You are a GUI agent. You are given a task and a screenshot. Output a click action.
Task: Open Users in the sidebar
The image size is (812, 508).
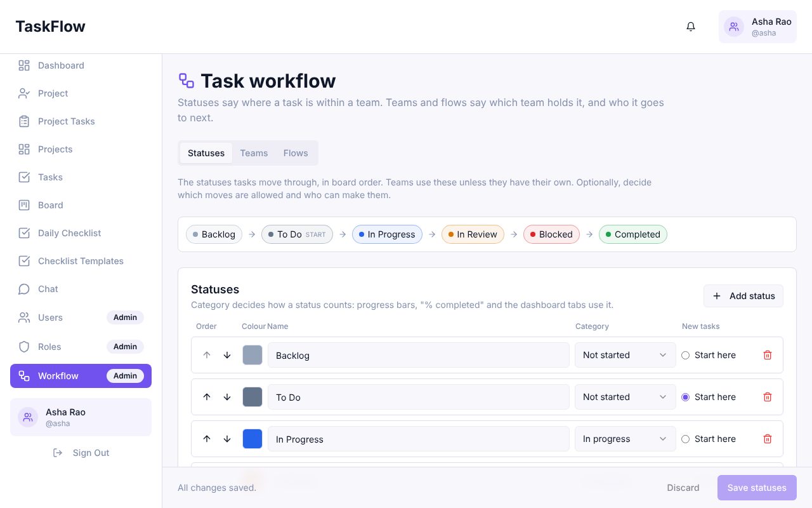tap(81, 317)
